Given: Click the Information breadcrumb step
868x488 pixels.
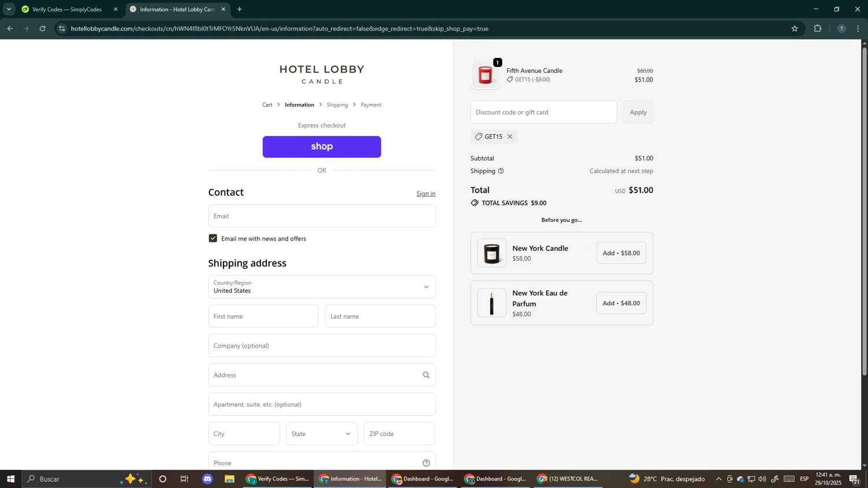Looking at the screenshot, I should (299, 105).
